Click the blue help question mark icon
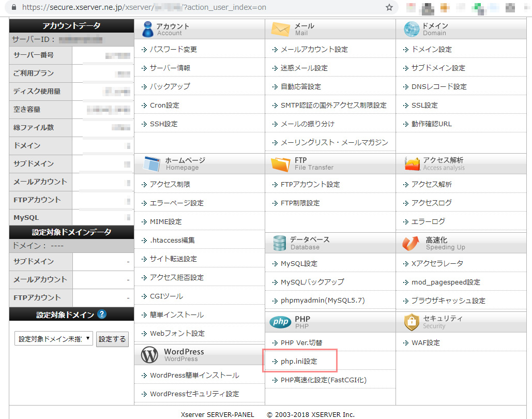The height and width of the screenshot is (419, 532). [x=102, y=314]
